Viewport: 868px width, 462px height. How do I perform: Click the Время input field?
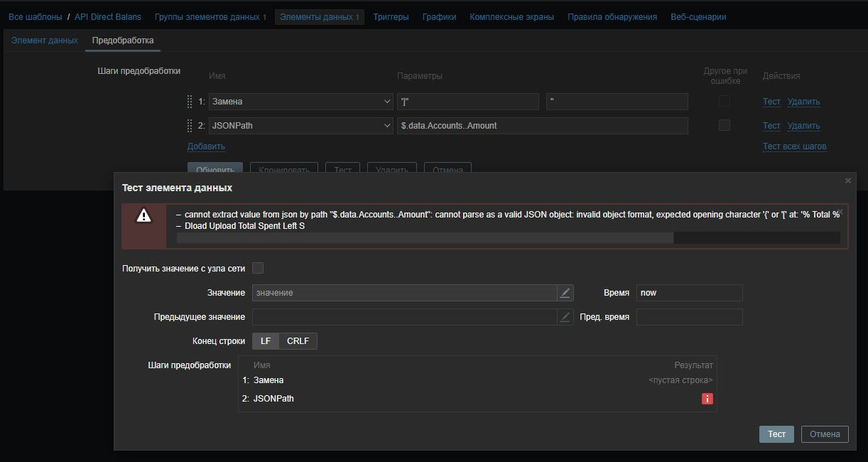click(x=689, y=293)
